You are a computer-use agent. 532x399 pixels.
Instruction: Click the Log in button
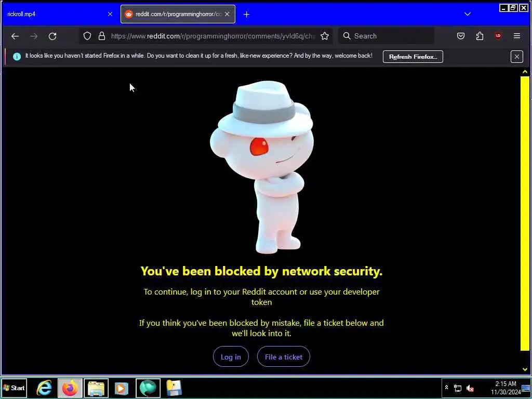231,356
